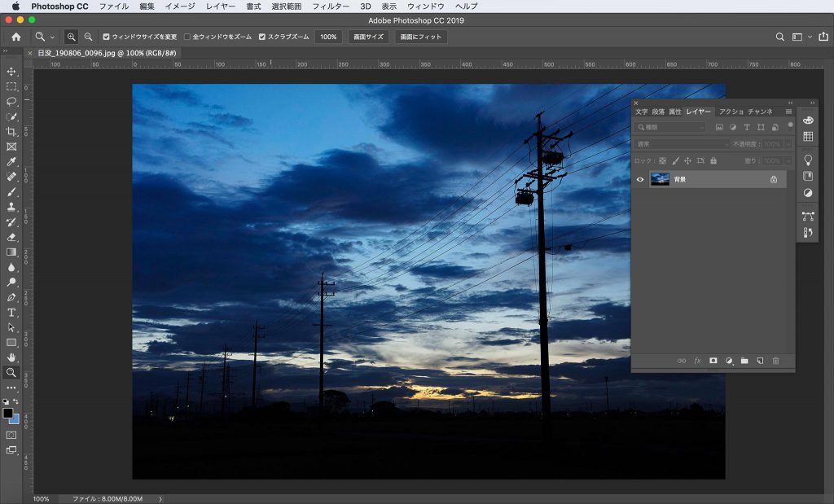Select the Dodge tool
Viewport: 834px width, 504px height.
tap(11, 283)
